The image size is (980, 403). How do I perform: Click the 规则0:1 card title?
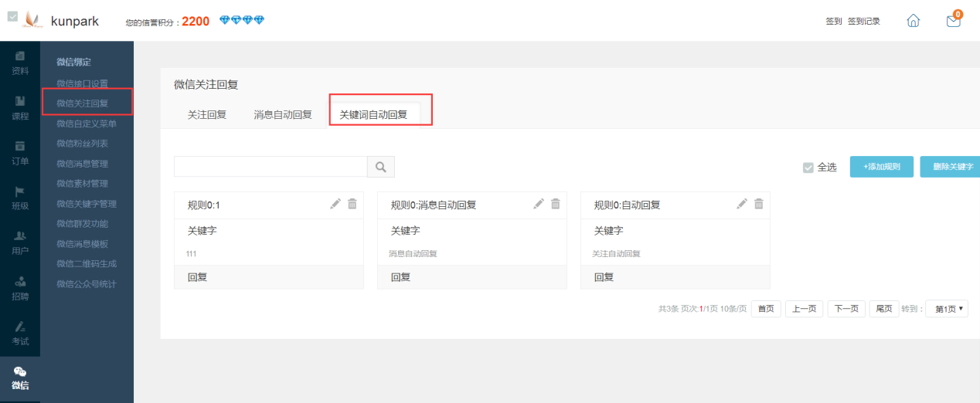pos(204,205)
